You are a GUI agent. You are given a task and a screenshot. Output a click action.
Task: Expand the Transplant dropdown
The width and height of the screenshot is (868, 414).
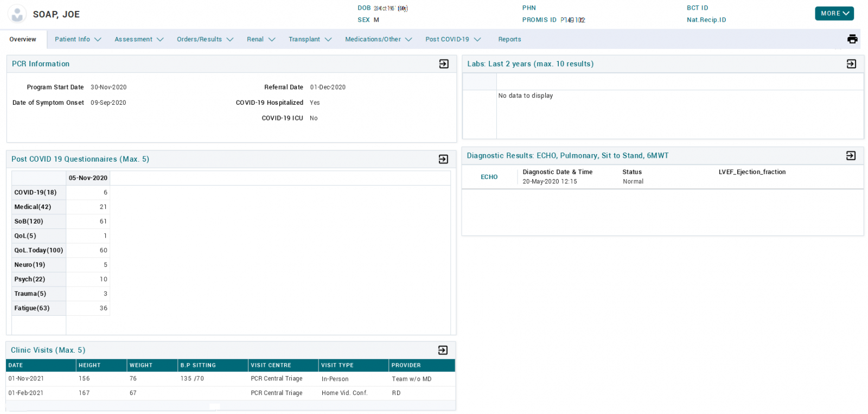(x=309, y=40)
